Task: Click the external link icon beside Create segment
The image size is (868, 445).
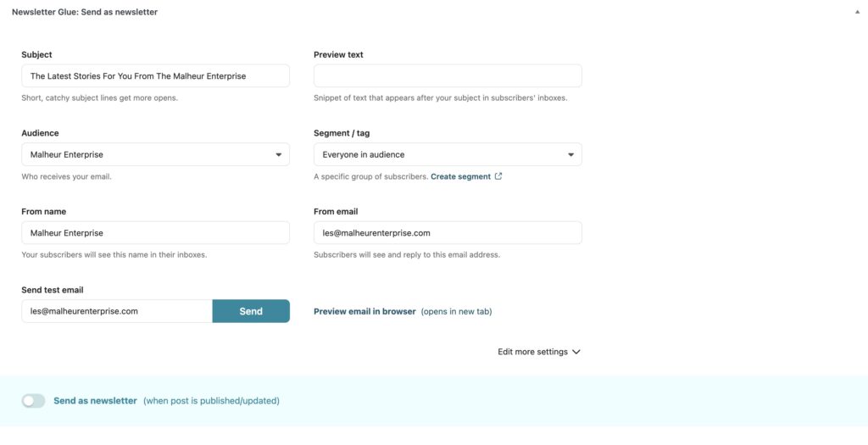Action: coord(498,176)
